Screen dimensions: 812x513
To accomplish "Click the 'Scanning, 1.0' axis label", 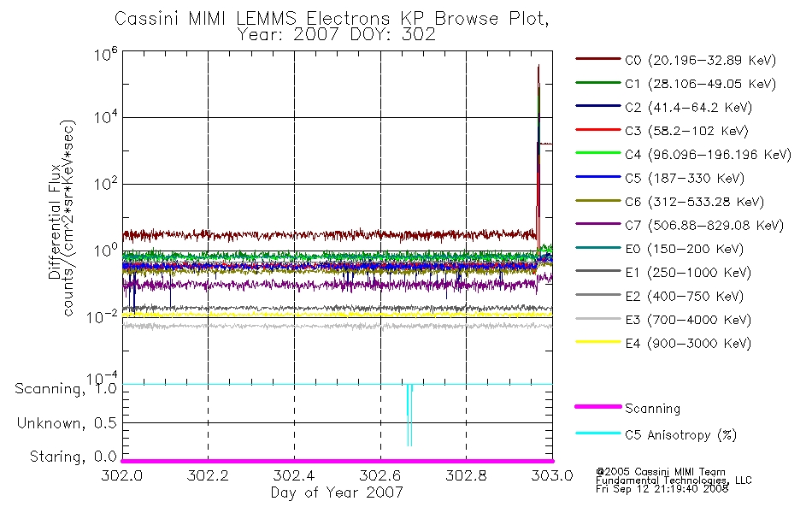I will [66, 389].
